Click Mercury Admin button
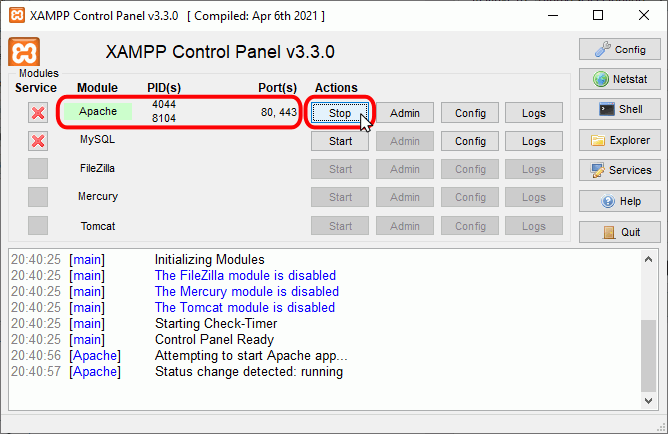The height and width of the screenshot is (434, 668). pos(405,197)
